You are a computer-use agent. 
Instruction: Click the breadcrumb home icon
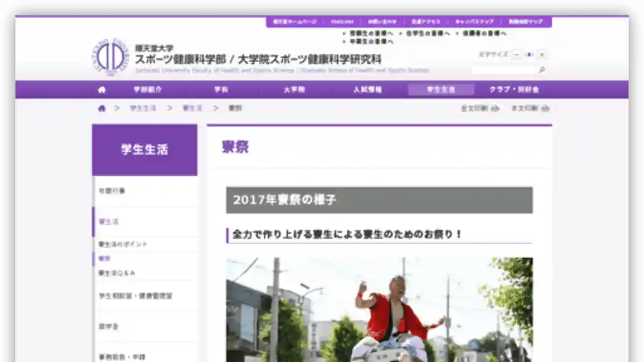click(x=102, y=108)
